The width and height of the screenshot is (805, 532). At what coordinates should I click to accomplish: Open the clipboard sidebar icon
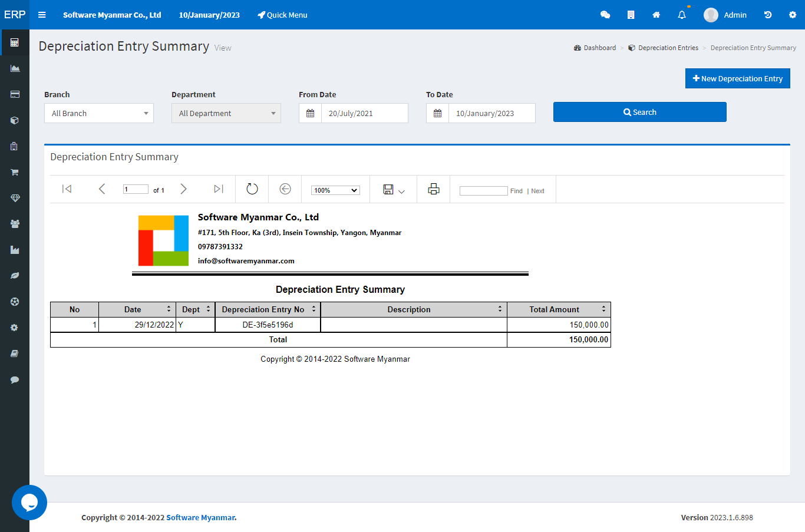(15, 146)
